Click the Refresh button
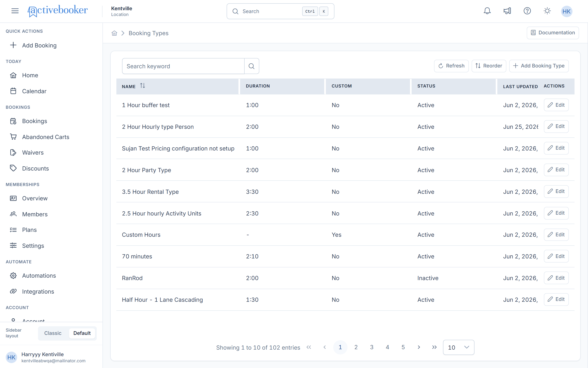 click(451, 66)
